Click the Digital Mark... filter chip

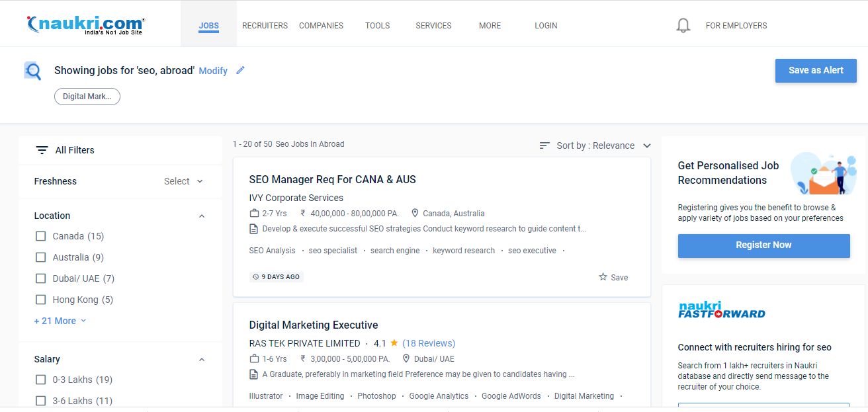[87, 97]
